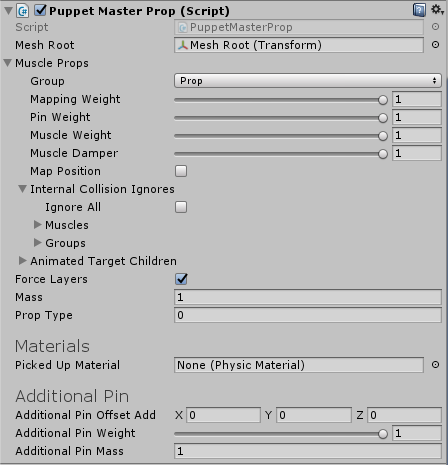Open object picker for Script field
Viewport: 448px width, 465px height.
[x=435, y=27]
